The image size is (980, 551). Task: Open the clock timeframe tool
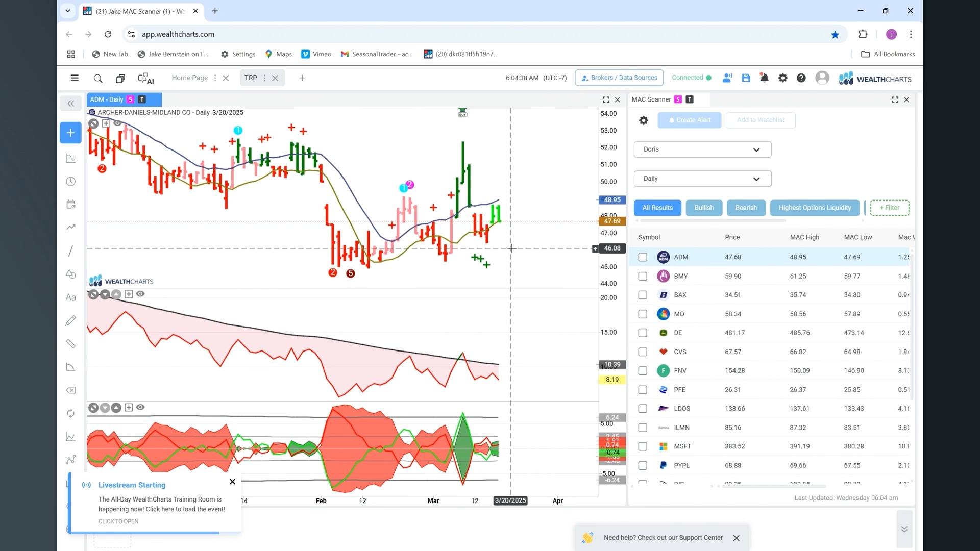point(71,182)
